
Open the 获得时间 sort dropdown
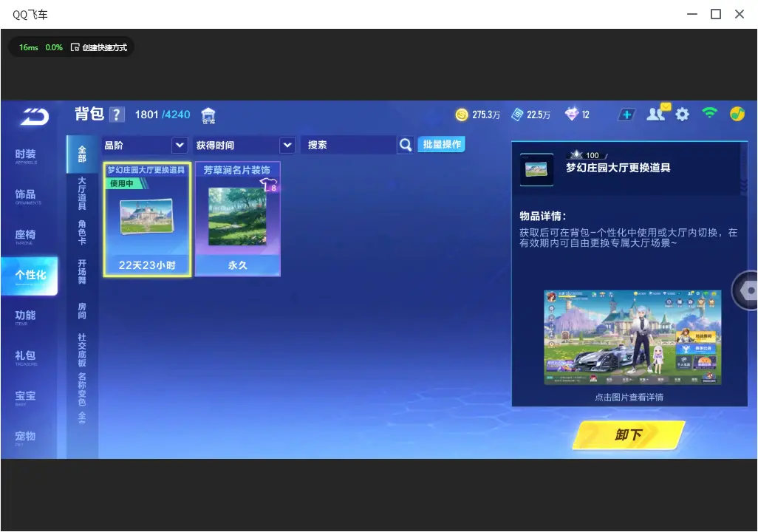point(245,145)
